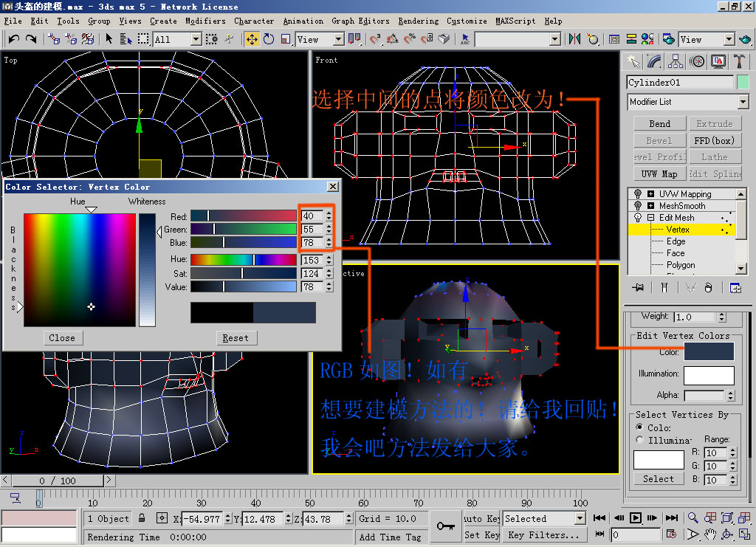The image size is (756, 547).
Task: Click the Mirror Selected Objects icon
Action: (x=574, y=39)
